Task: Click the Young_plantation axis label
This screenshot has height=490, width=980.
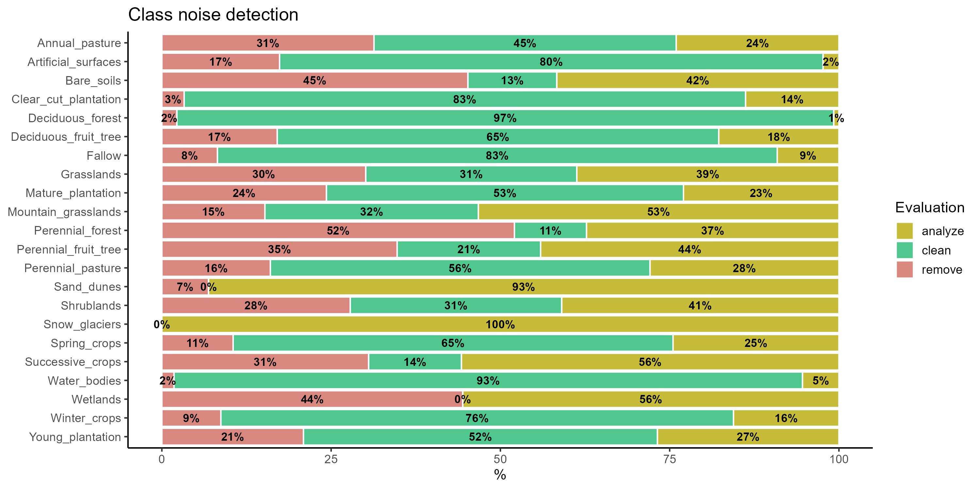Action: 75,437
